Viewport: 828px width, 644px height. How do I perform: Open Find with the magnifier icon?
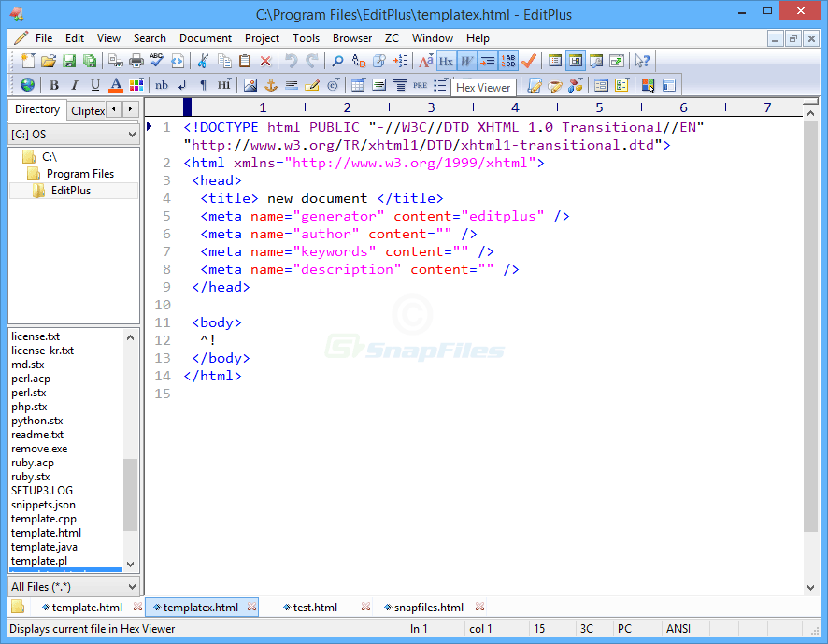(337, 61)
